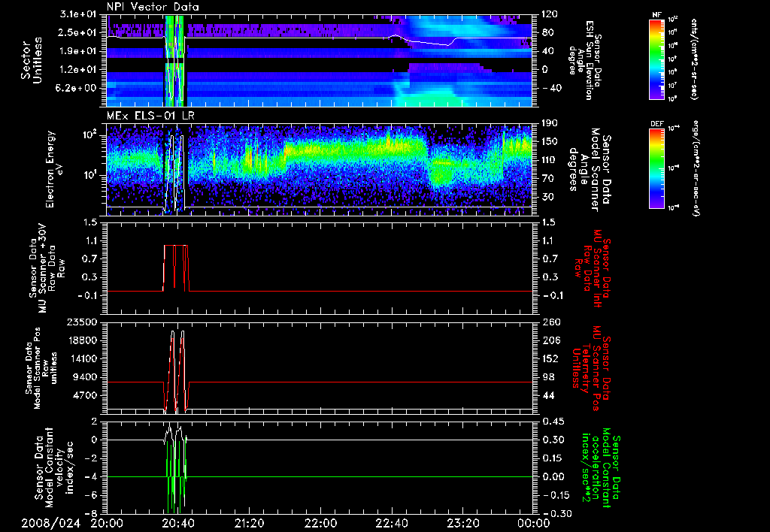Select the -8 velocity tick label
The height and width of the screenshot is (532, 770).
(x=91, y=514)
